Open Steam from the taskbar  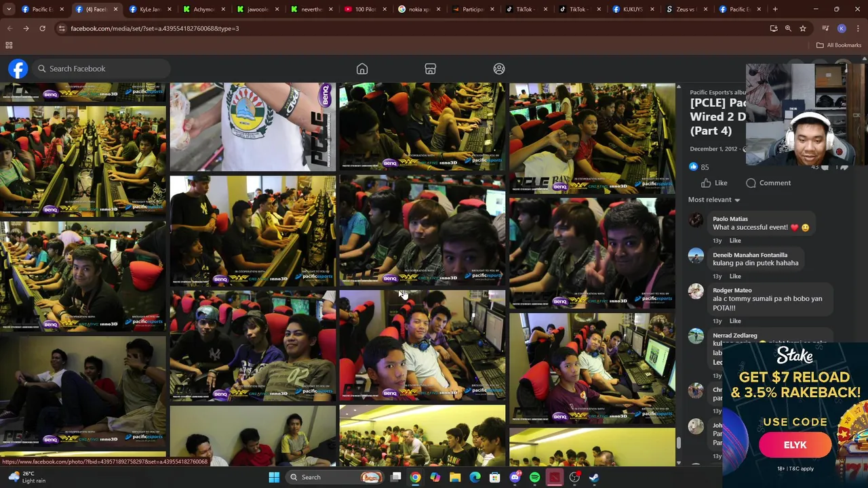594,477
